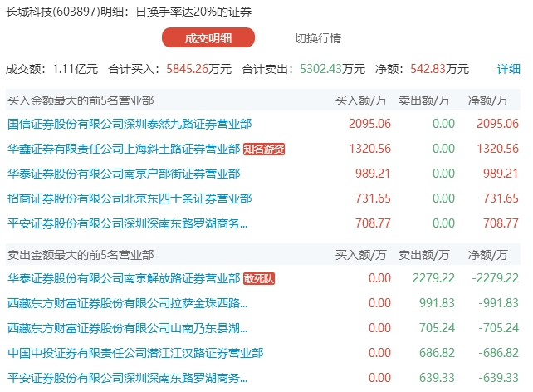This screenshot has width=533, height=392.
Task: Click net amount -2279.22 for 华泰证券解放路
Action: pos(496,278)
